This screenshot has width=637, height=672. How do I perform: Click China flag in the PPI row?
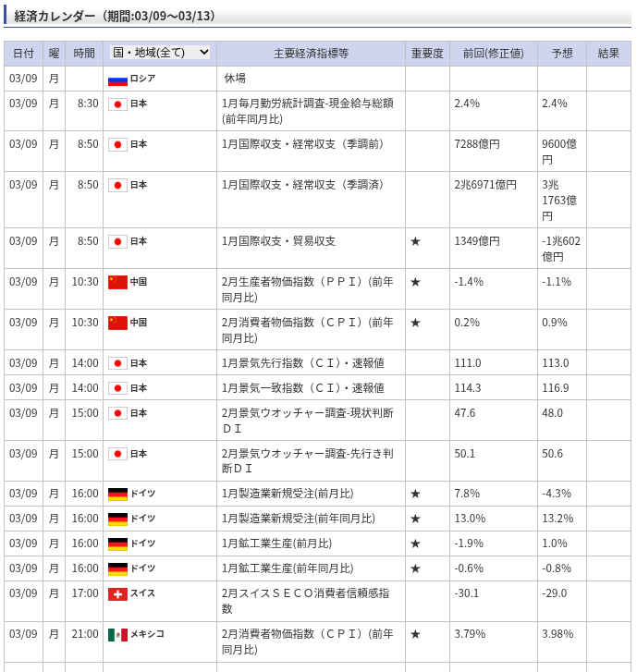pos(117,282)
